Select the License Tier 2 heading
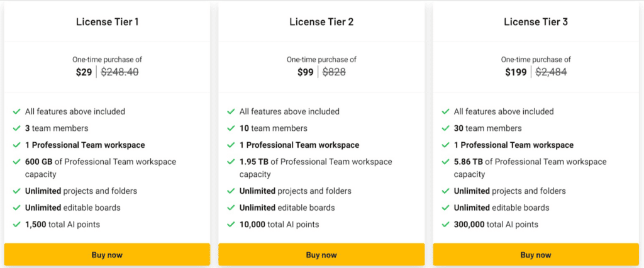This screenshot has height=268, width=644. click(x=321, y=22)
